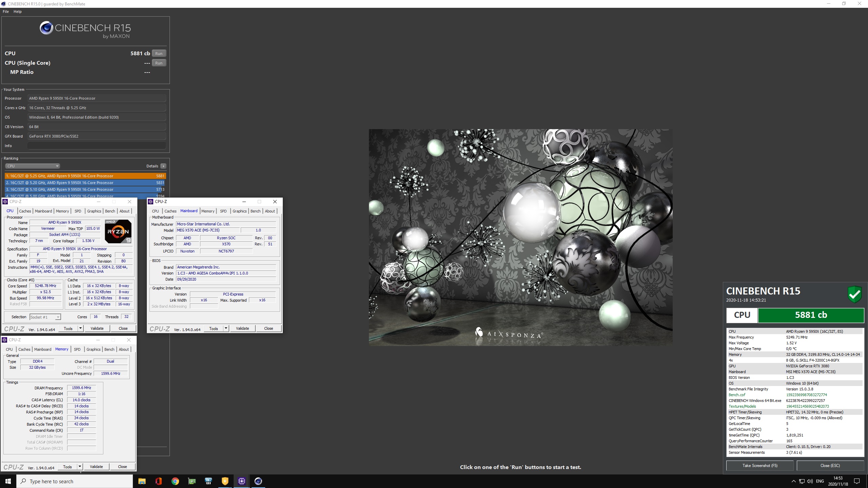
Task: Click Close (ESC) in BenchMate panel
Action: [x=830, y=466]
